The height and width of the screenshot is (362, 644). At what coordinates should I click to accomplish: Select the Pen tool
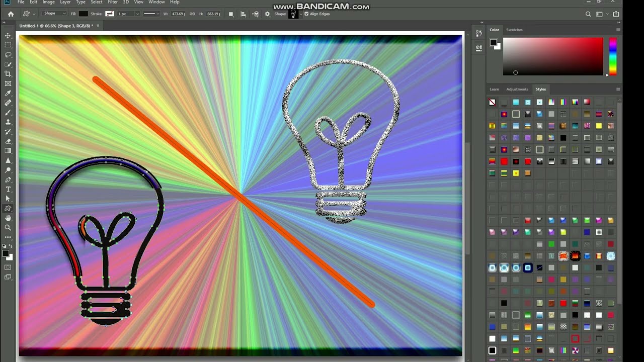pos(8,179)
